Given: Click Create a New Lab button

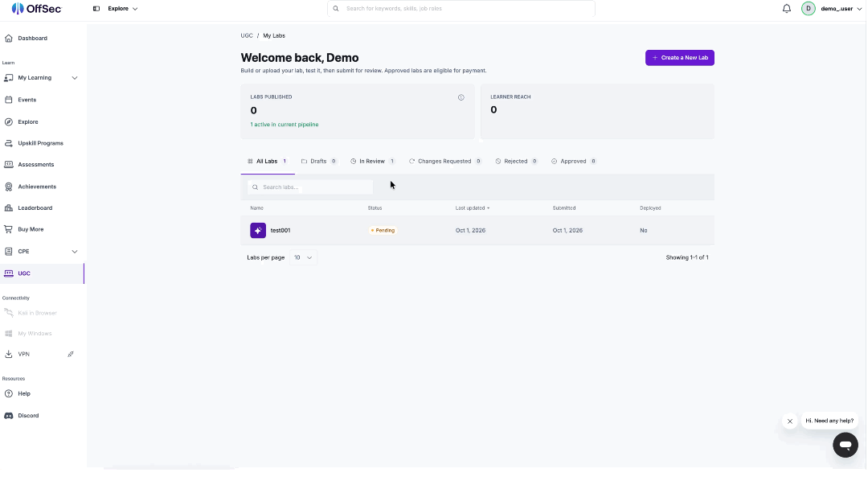Looking at the screenshot, I should pyautogui.click(x=680, y=58).
